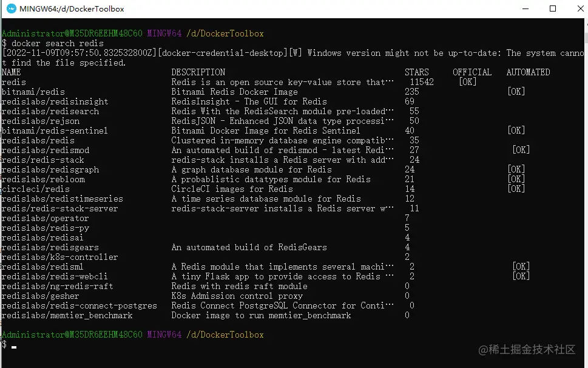Click the automated [OK] on redislabs/redisml row

pyautogui.click(x=521, y=267)
